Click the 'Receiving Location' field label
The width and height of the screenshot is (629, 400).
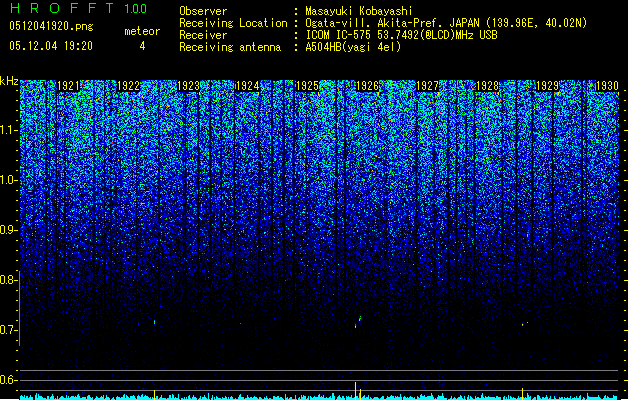point(233,23)
